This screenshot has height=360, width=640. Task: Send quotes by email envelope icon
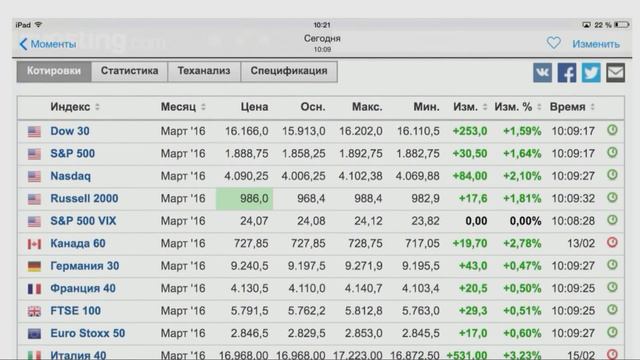616,73
